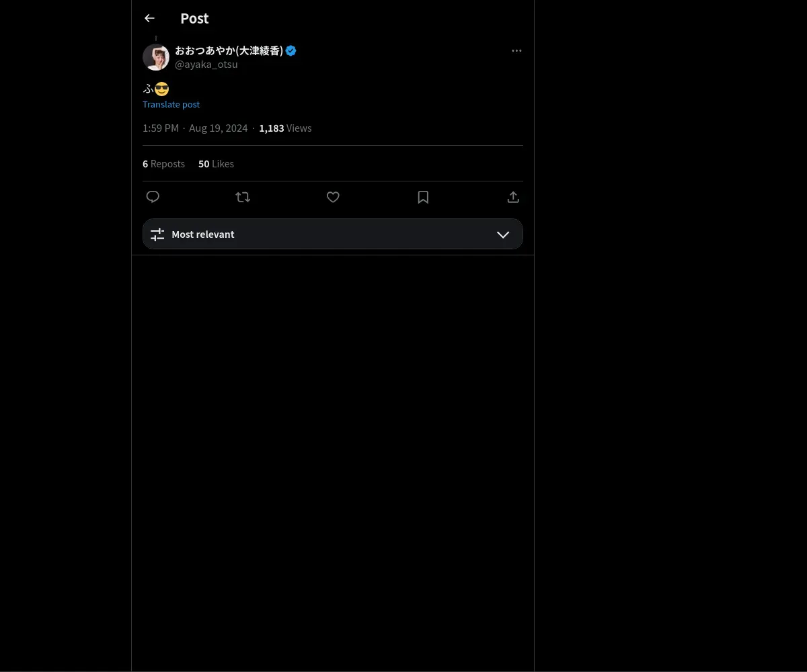Bookmark this post
Image resolution: width=807 pixels, height=672 pixels.
coord(423,197)
